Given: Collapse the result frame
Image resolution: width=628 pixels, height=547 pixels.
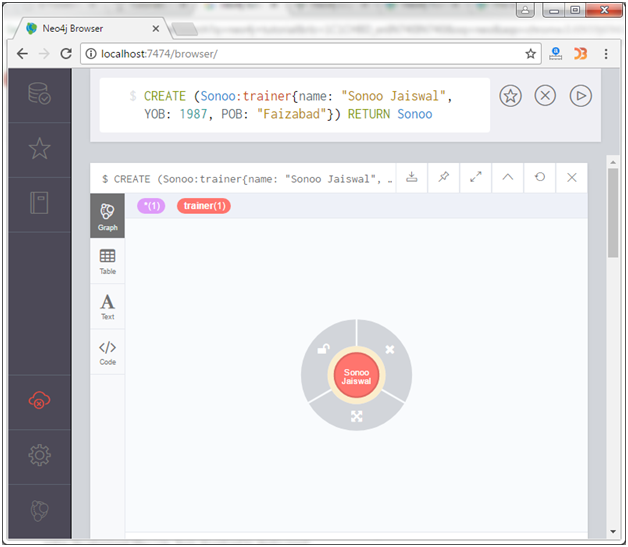Looking at the screenshot, I should coord(507,177).
